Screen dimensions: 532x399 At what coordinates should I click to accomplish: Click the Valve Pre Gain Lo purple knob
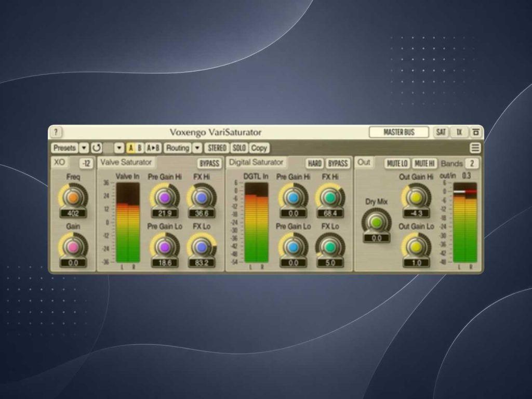[165, 247]
